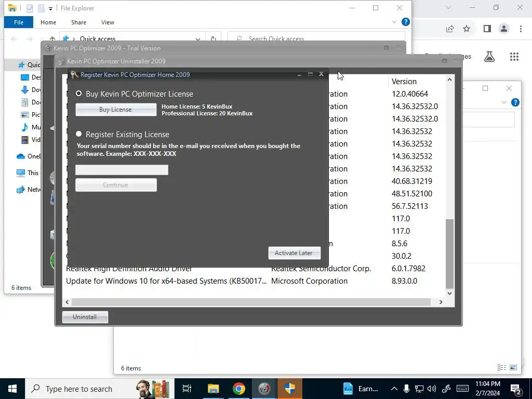Open This PC icon in sidebar
The width and height of the screenshot is (532, 399).
pos(21,172)
